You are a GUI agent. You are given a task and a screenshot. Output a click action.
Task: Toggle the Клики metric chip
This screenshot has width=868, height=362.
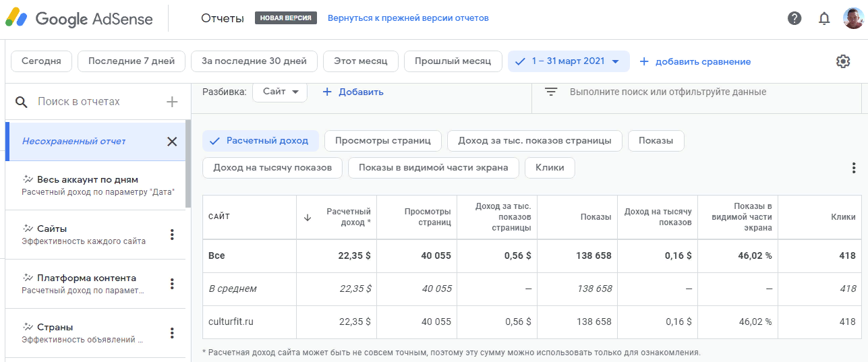(550, 168)
